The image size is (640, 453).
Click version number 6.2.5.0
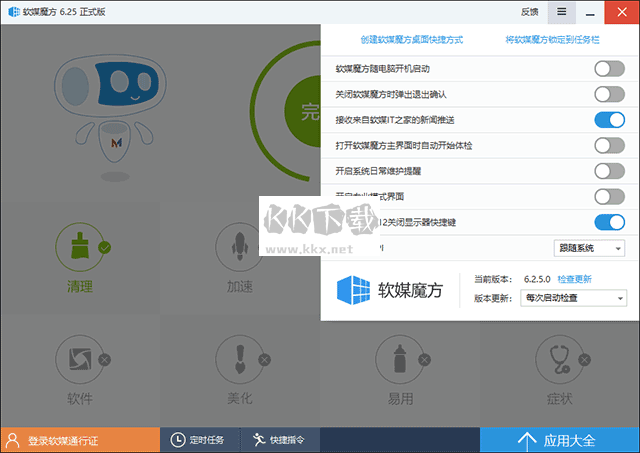click(x=537, y=279)
